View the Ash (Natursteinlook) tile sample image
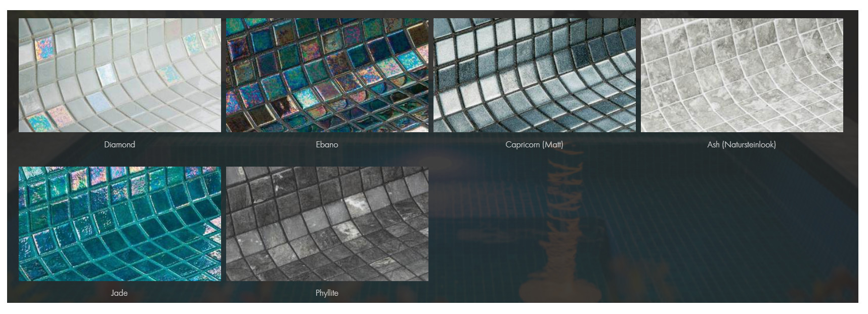Image resolution: width=868 pixels, height=314 pixels. pyautogui.click(x=742, y=75)
